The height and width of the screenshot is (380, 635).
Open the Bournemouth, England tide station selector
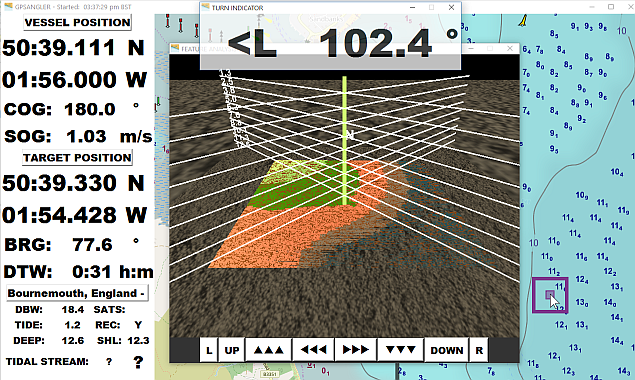[x=77, y=293]
